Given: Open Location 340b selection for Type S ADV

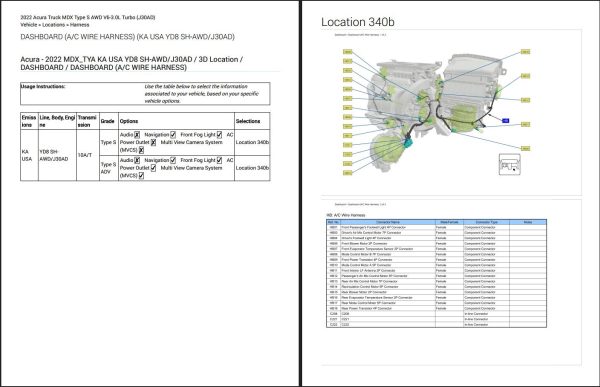Looking at the screenshot, I should click(252, 168).
